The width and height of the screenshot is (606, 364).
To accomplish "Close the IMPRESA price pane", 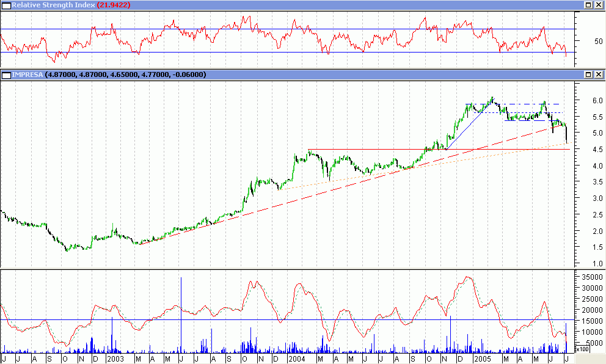I will click(598, 75).
